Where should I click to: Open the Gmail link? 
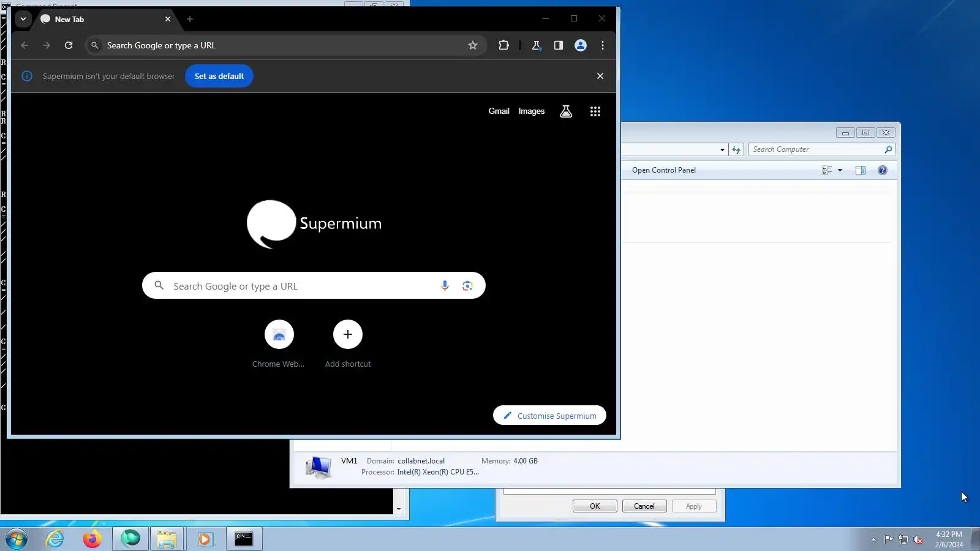(499, 111)
